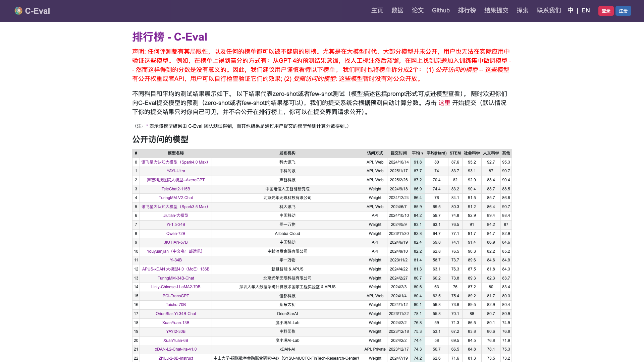
Task: Click the 紫东太初 organization cell
Action: point(287,305)
